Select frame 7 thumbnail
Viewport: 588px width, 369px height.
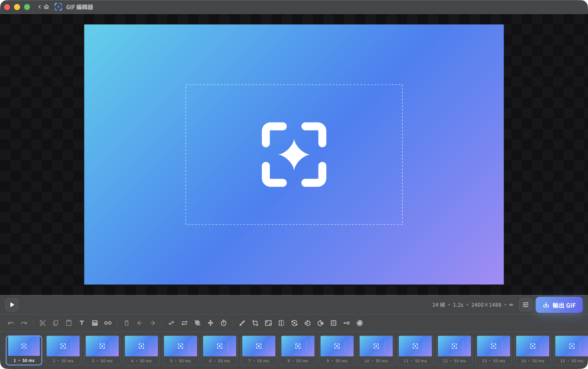pyautogui.click(x=259, y=350)
